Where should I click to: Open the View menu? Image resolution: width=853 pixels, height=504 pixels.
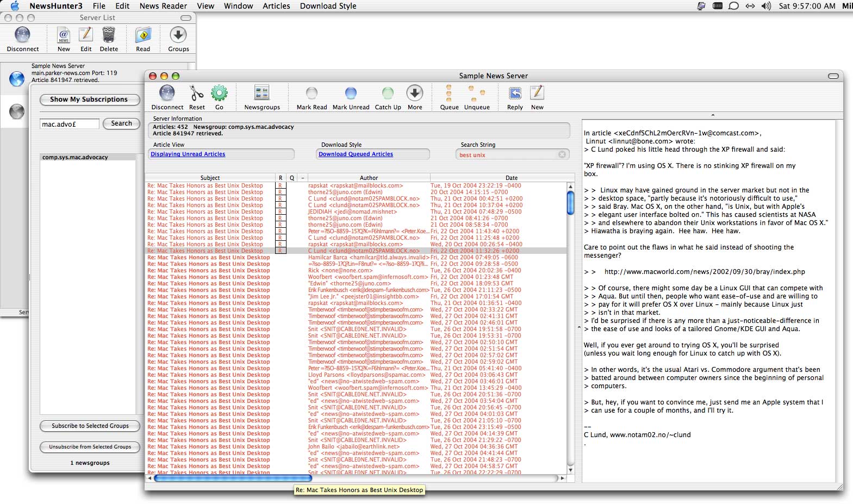point(206,6)
